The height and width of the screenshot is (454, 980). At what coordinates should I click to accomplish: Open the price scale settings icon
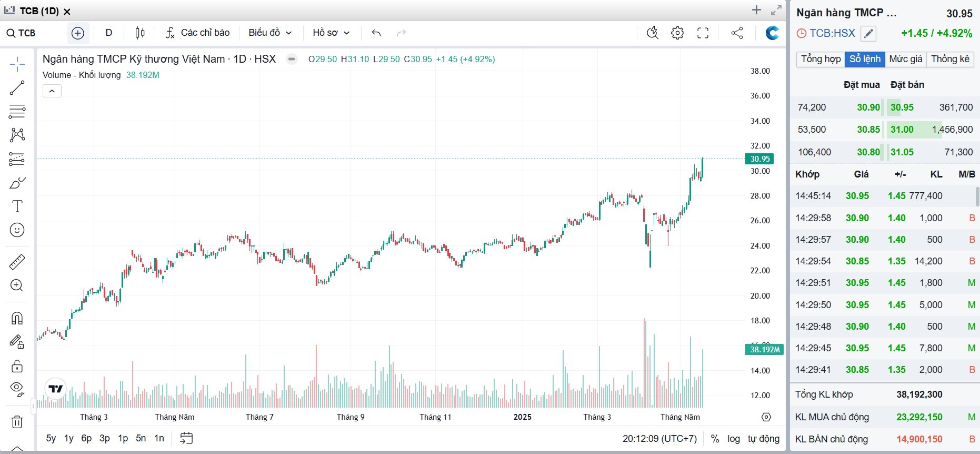point(766,417)
